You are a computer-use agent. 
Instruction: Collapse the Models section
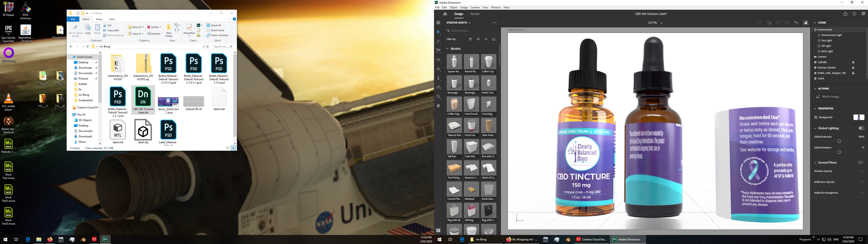[x=448, y=49]
